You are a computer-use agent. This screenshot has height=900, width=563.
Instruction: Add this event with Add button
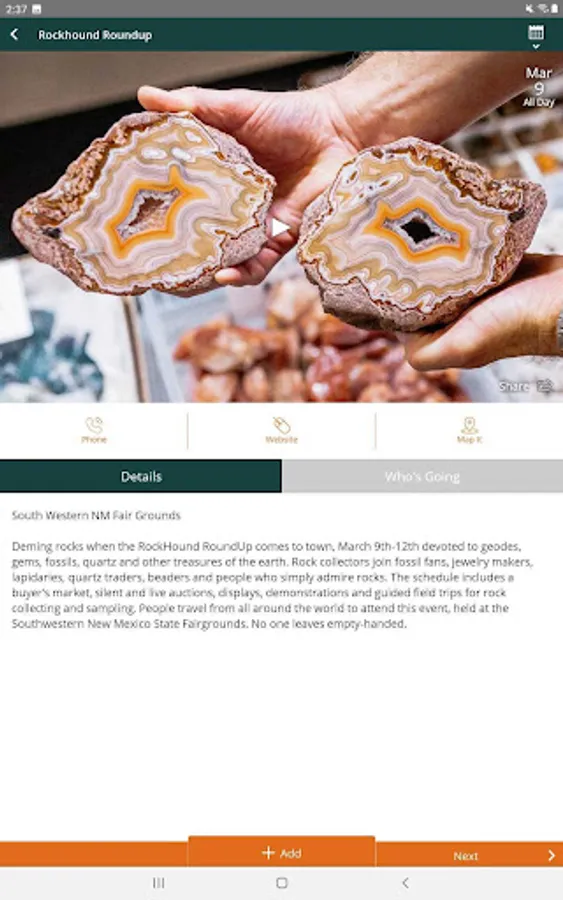click(x=281, y=852)
